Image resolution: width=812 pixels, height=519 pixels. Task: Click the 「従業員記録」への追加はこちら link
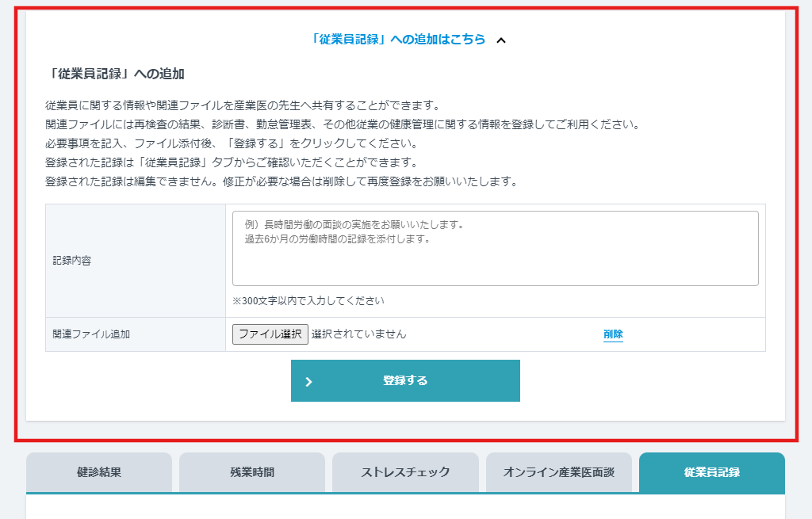(x=397, y=40)
